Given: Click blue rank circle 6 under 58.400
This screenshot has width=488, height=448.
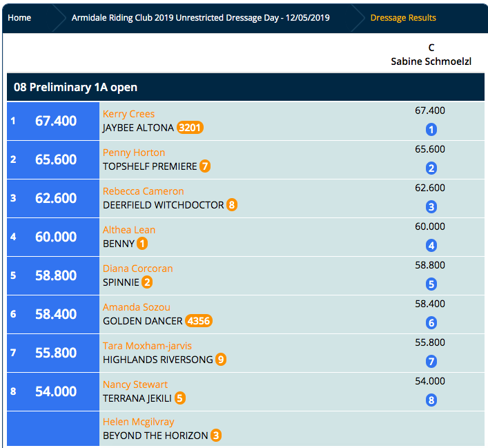Looking at the screenshot, I should tap(431, 323).
